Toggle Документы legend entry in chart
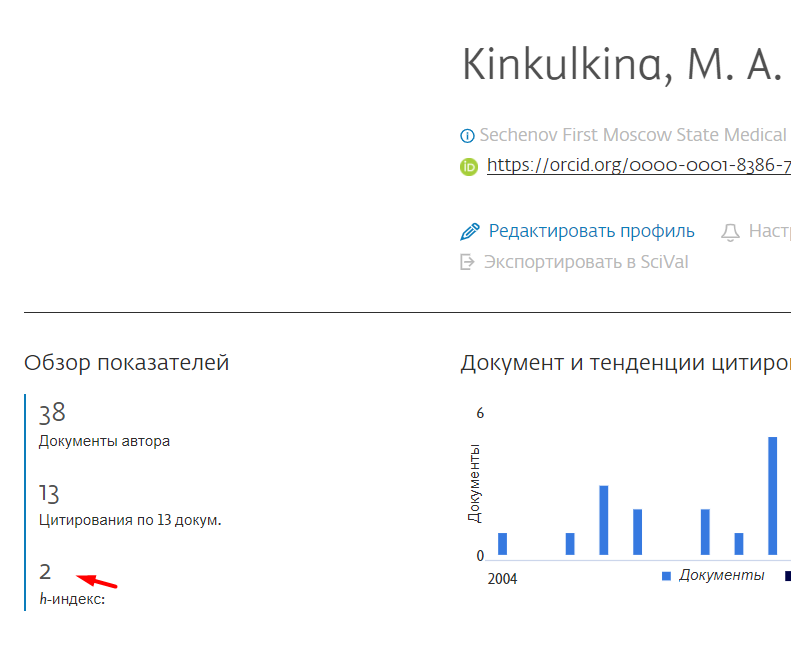The width and height of the screenshot is (791, 665). [713, 575]
